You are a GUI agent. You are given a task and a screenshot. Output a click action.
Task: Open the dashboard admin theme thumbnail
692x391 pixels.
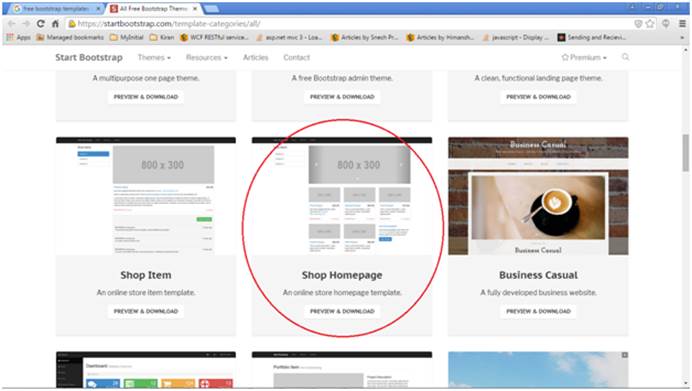(x=146, y=370)
